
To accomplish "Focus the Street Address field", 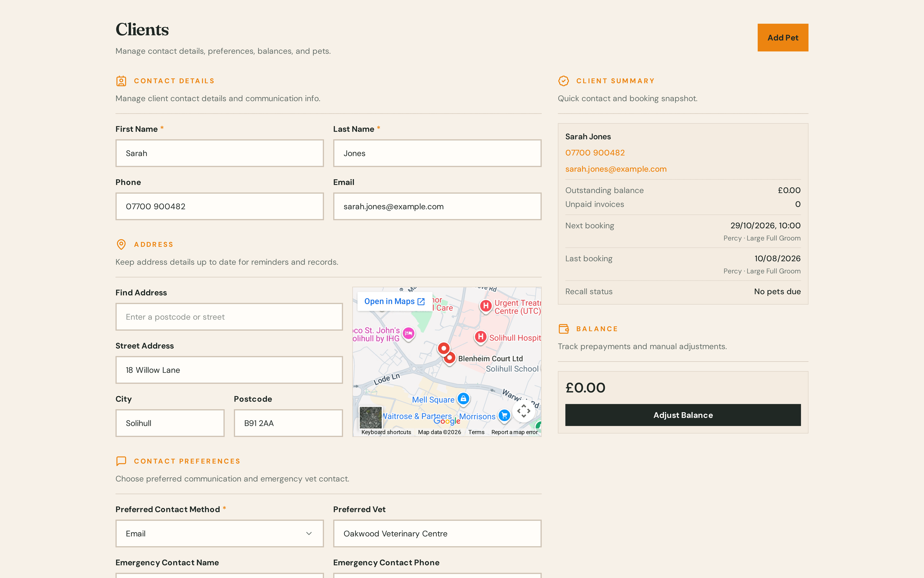I will (229, 370).
